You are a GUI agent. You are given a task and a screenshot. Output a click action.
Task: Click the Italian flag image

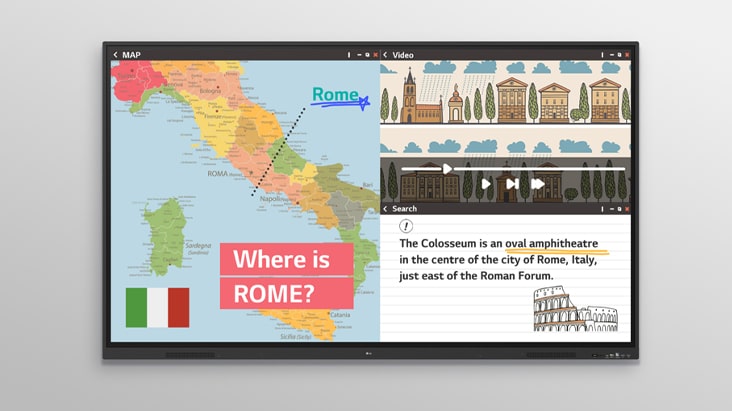pos(157,307)
